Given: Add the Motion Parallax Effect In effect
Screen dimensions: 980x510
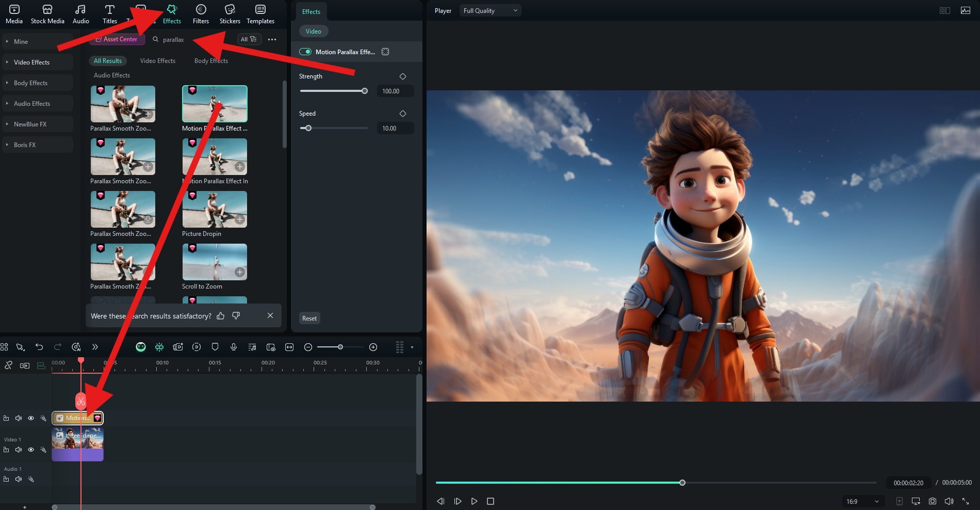Looking at the screenshot, I should (x=240, y=167).
